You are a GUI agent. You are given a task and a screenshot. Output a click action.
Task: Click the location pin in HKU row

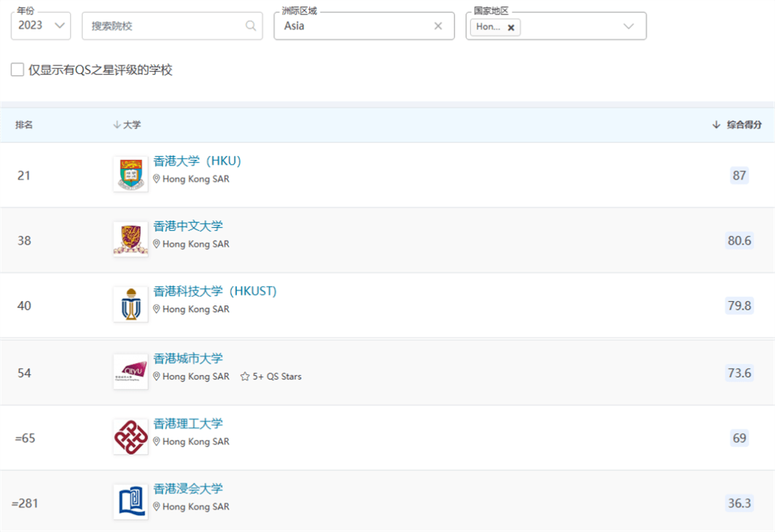pyautogui.click(x=156, y=179)
